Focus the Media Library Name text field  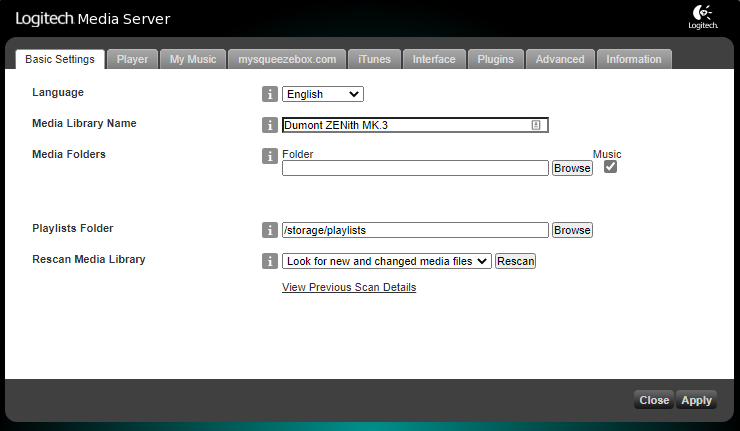coord(415,125)
